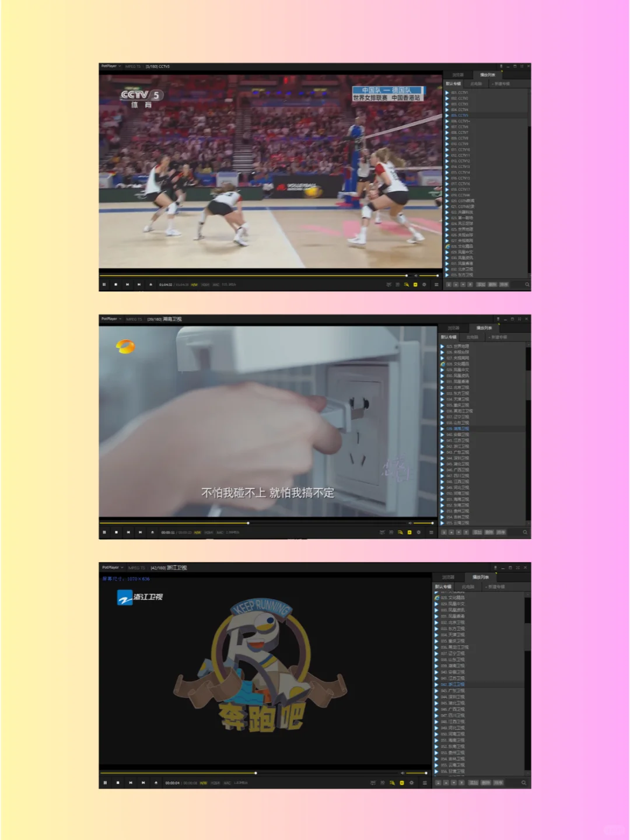
Task: Pause playback in the 浙江卫视 window
Action: tap(105, 783)
